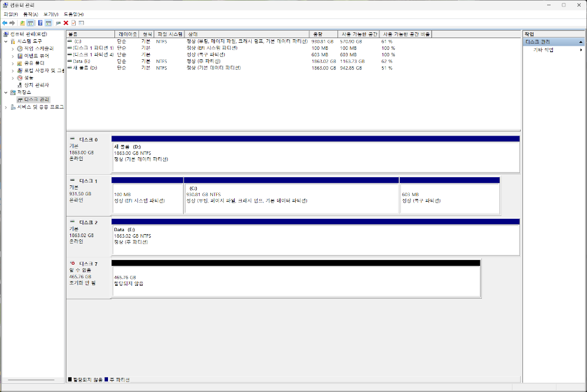587x392 pixels.
Task: Open the 도움말(H) menu
Action: [73, 14]
